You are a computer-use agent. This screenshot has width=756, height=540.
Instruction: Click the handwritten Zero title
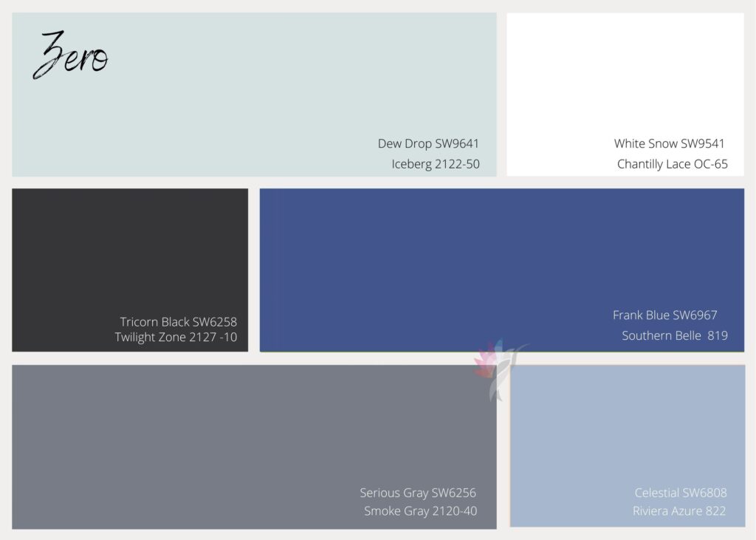pos(71,55)
